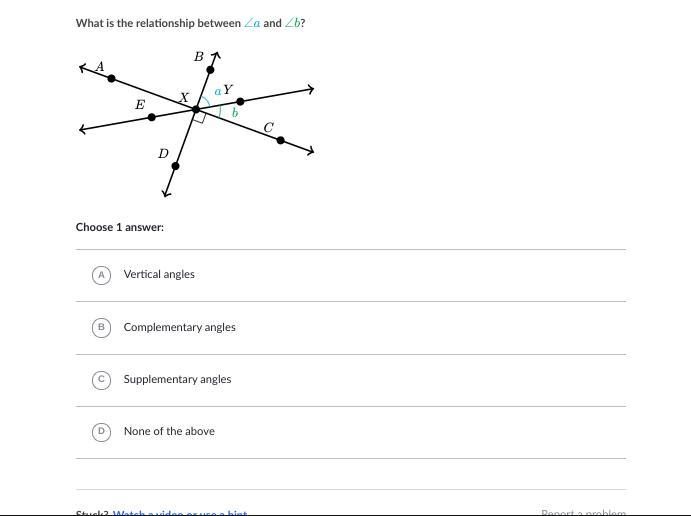Click point E dot on the diagram

[152, 117]
